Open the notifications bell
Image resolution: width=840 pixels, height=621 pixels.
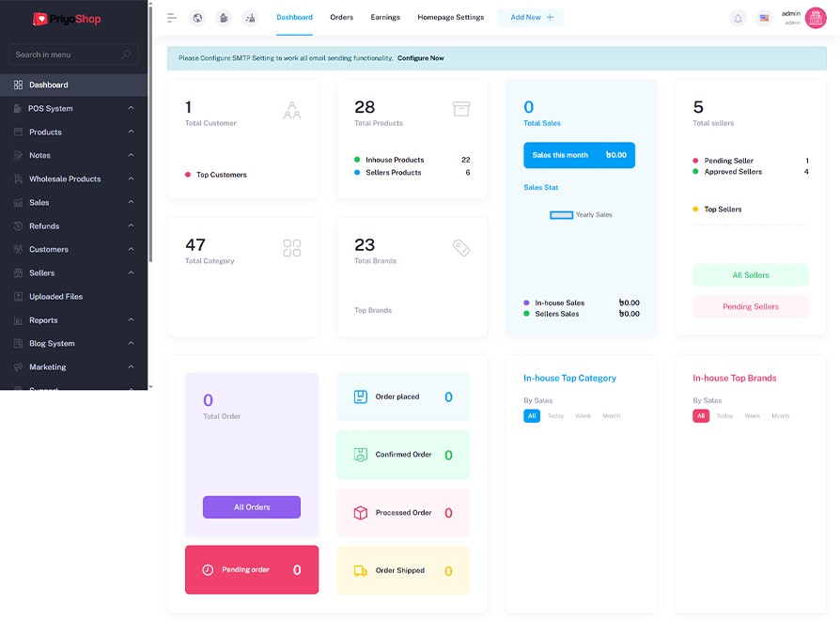pyautogui.click(x=738, y=18)
